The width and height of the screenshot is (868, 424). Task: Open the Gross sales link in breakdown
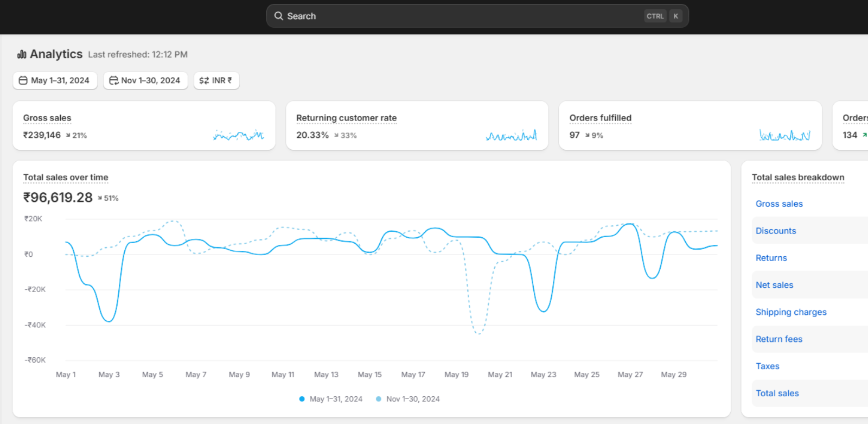pos(779,204)
